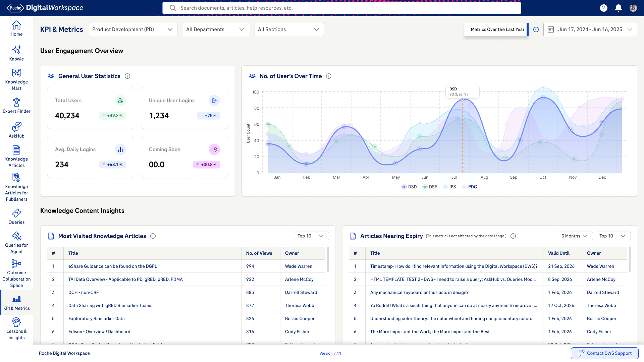Screen dimensions: 644x362
Task: Open user profile avatar
Action: [x=633, y=8]
